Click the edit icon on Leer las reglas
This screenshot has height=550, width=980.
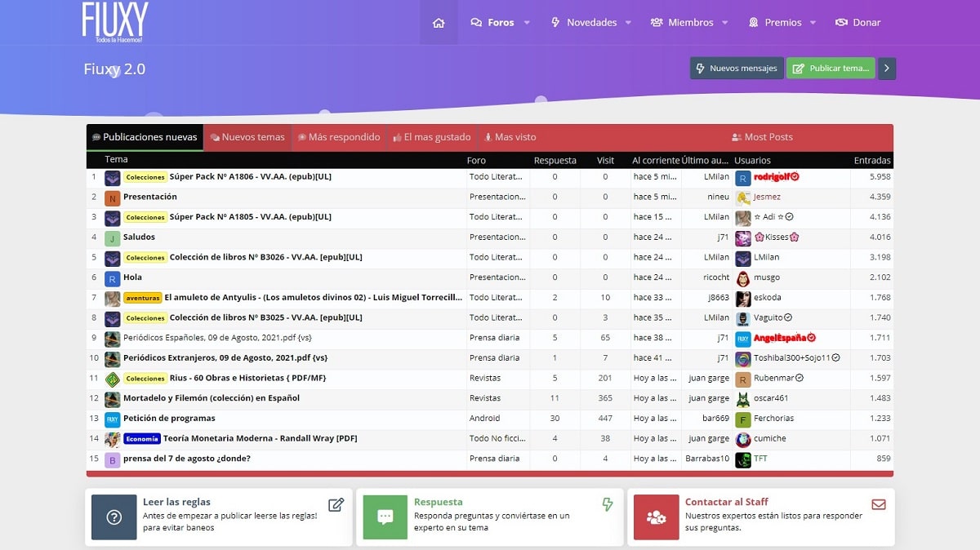(x=336, y=505)
